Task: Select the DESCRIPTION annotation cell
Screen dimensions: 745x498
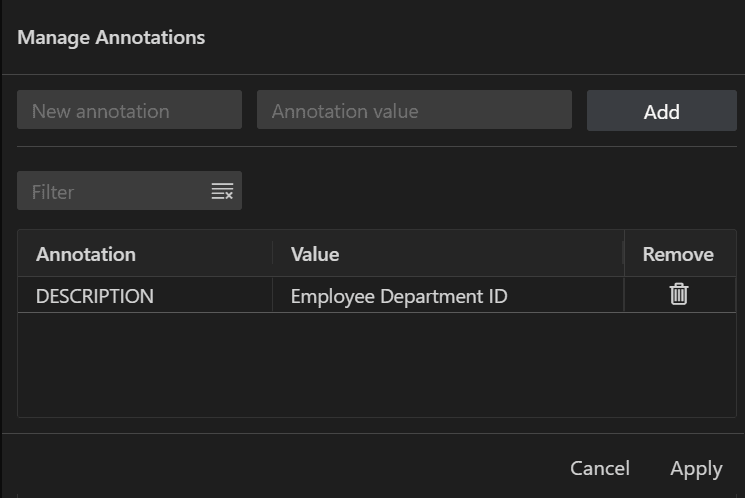Action: coord(95,296)
